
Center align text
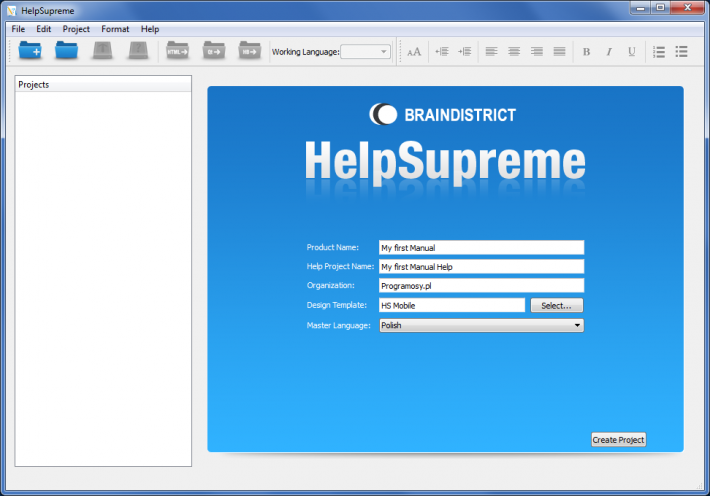pos(514,52)
